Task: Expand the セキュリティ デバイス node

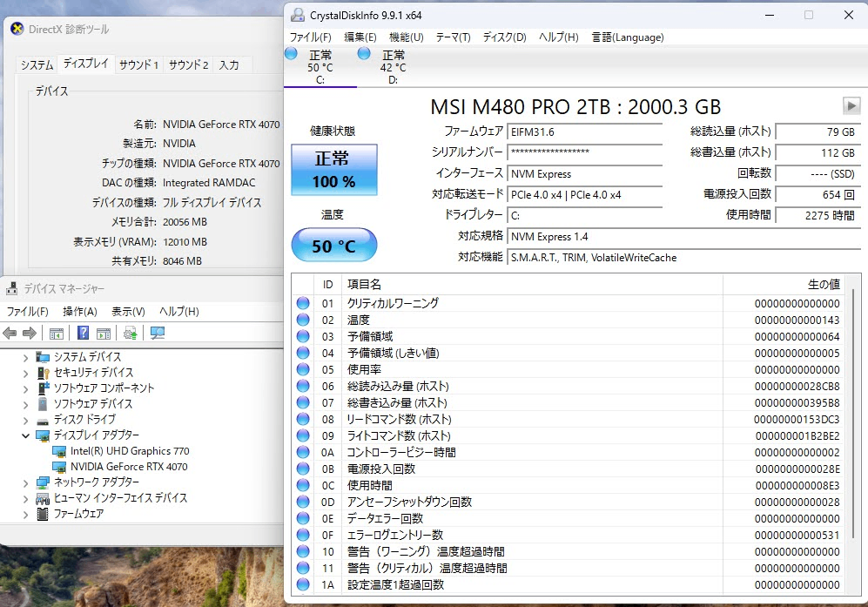Action: pos(25,374)
